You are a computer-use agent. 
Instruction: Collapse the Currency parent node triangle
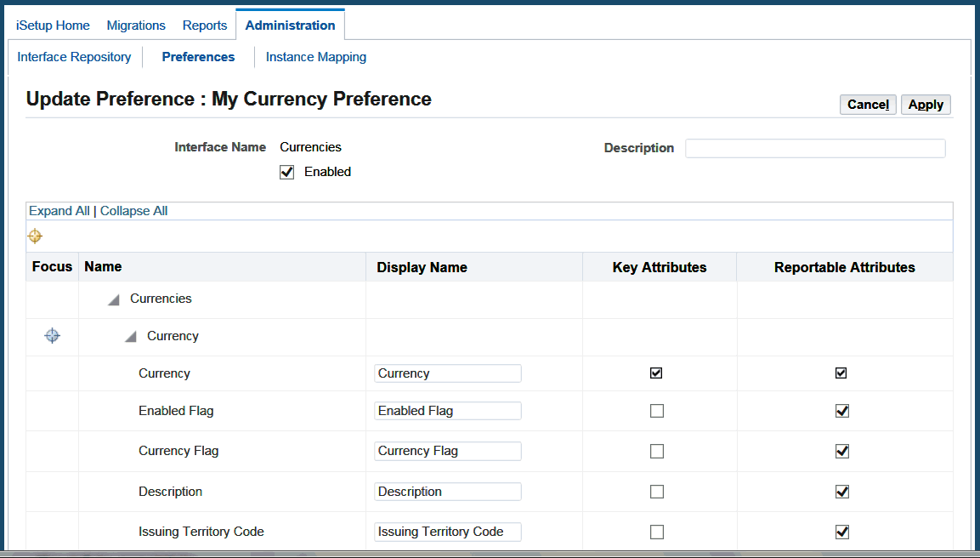(130, 337)
